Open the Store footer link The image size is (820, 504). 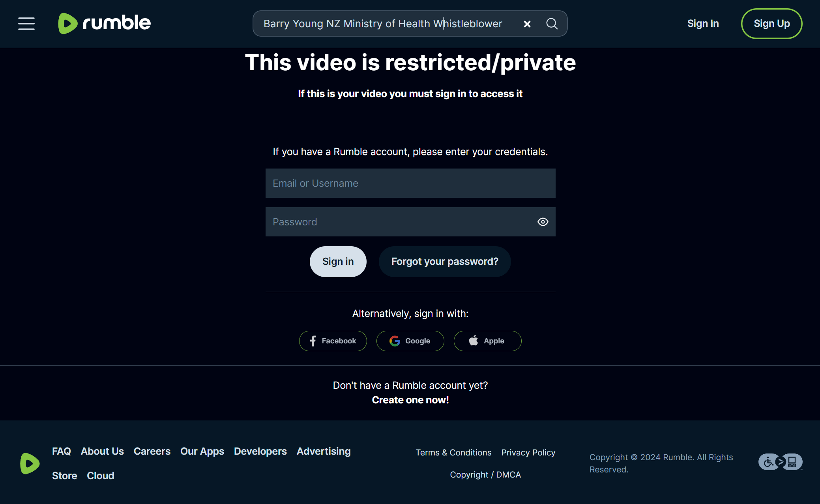65,476
